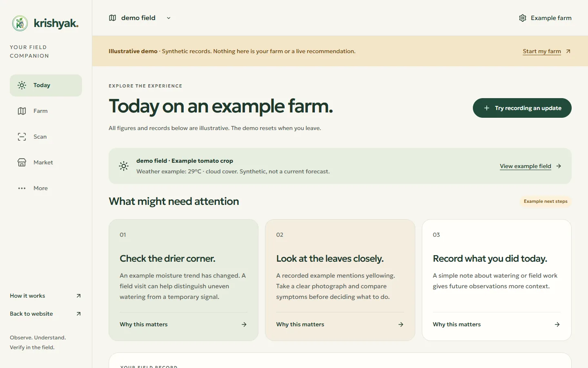This screenshot has height=368, width=588.
Task: Click the external arrow next to Back to website
Action: pos(79,314)
